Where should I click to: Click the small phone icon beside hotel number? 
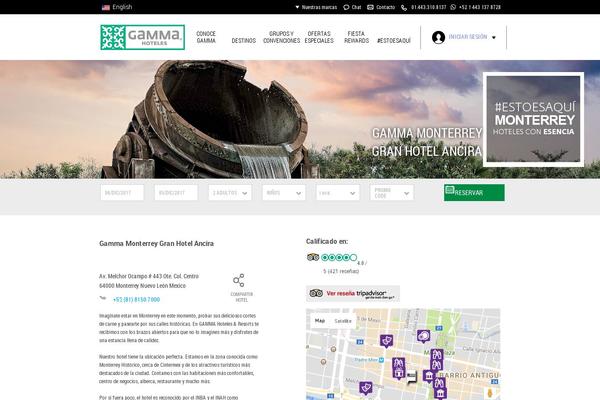click(x=103, y=298)
